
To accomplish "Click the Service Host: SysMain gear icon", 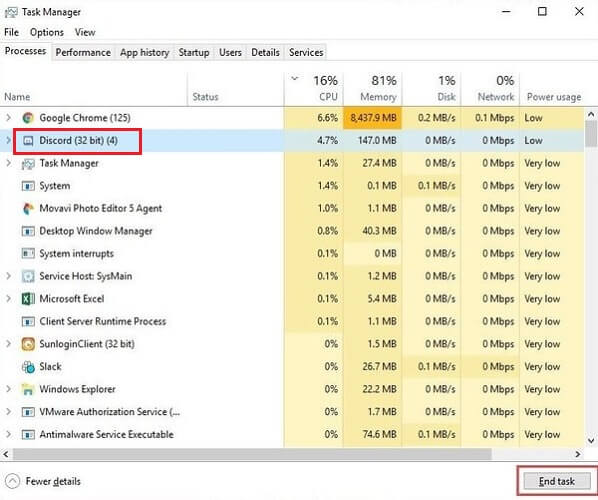I will [28, 276].
